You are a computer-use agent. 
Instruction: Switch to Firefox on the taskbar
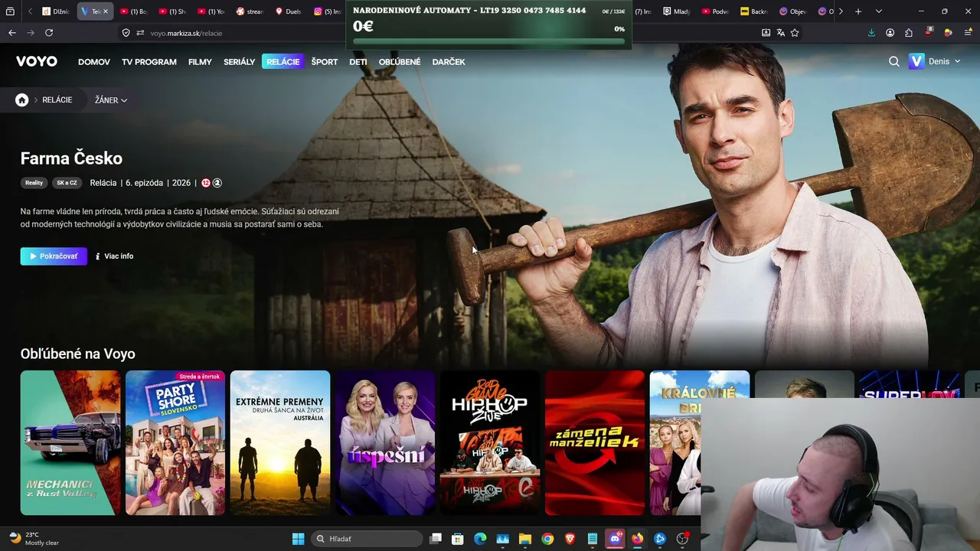tap(637, 539)
